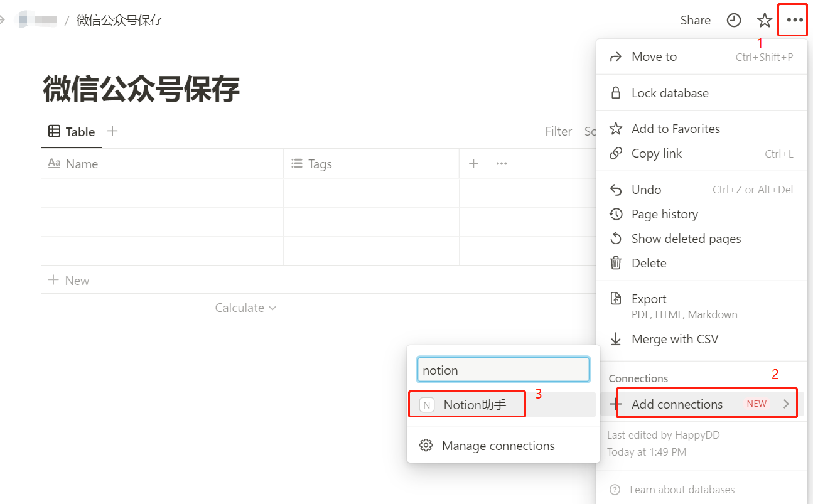813x504 pixels.
Task: Click the N icon beside Notion助手
Action: [x=427, y=405]
